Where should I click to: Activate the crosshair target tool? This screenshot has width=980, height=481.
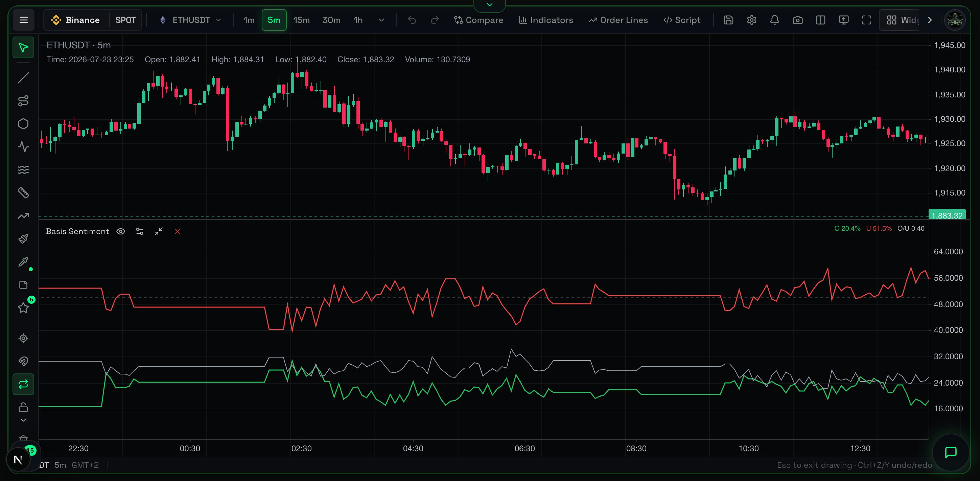click(x=24, y=338)
